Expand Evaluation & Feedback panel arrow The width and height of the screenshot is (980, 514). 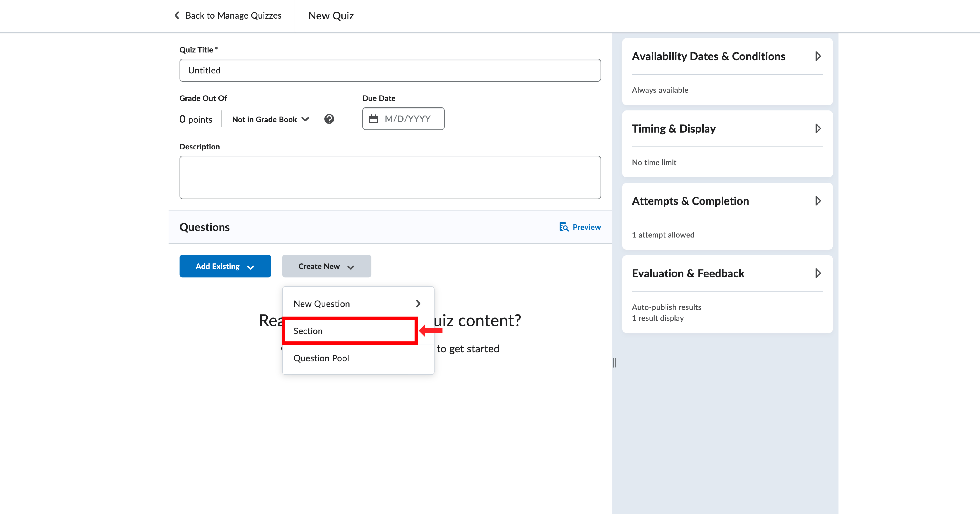pyautogui.click(x=818, y=273)
